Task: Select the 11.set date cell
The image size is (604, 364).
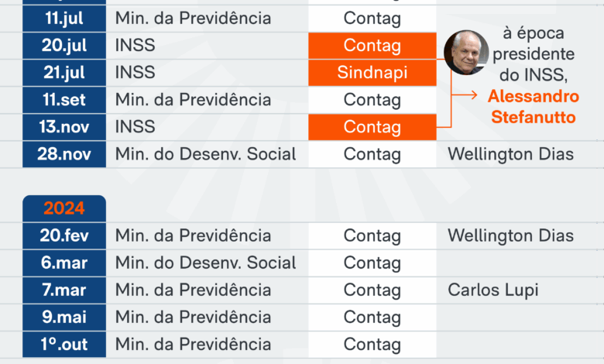Action: coord(64,100)
